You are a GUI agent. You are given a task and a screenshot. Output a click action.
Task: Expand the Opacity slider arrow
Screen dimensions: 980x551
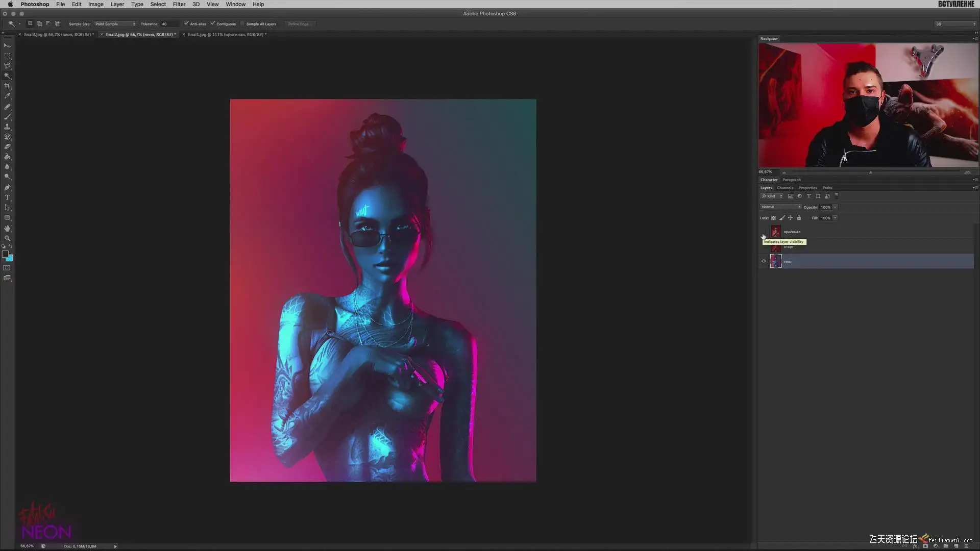point(835,207)
